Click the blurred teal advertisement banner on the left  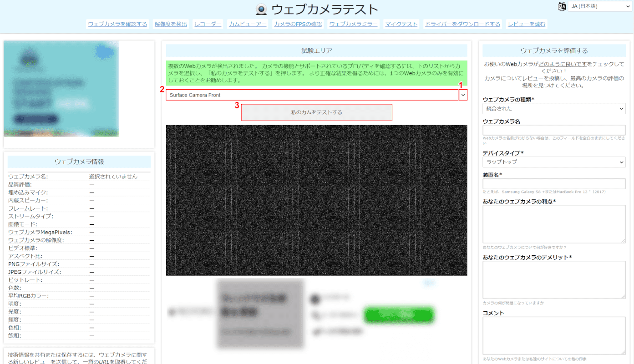61,89
